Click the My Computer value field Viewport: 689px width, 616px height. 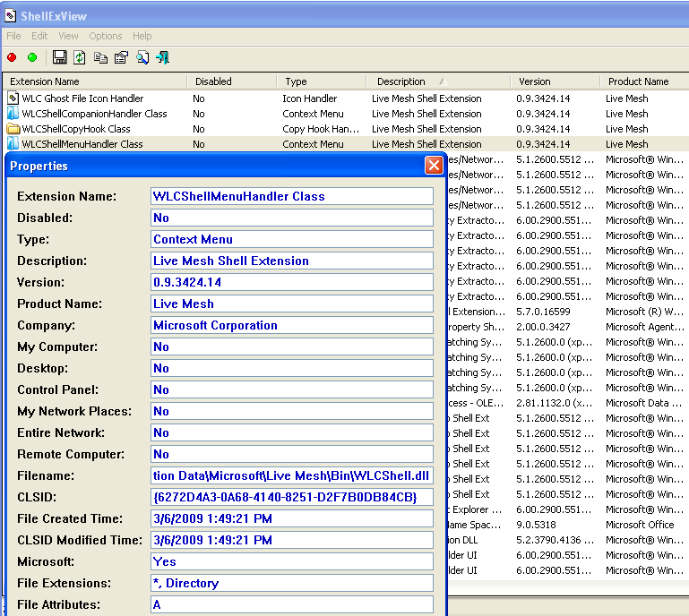click(x=292, y=346)
